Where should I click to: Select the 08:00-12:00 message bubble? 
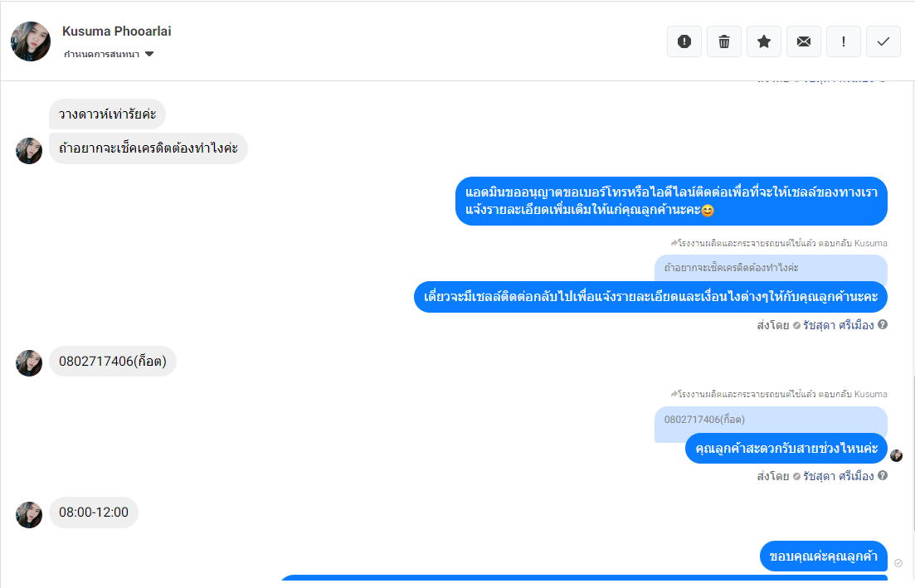pos(94,513)
